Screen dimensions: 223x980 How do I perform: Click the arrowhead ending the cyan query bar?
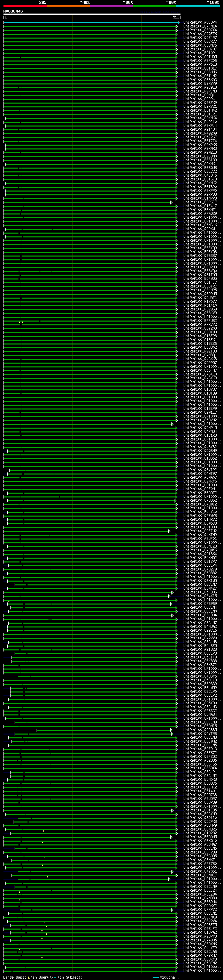[178, 23]
